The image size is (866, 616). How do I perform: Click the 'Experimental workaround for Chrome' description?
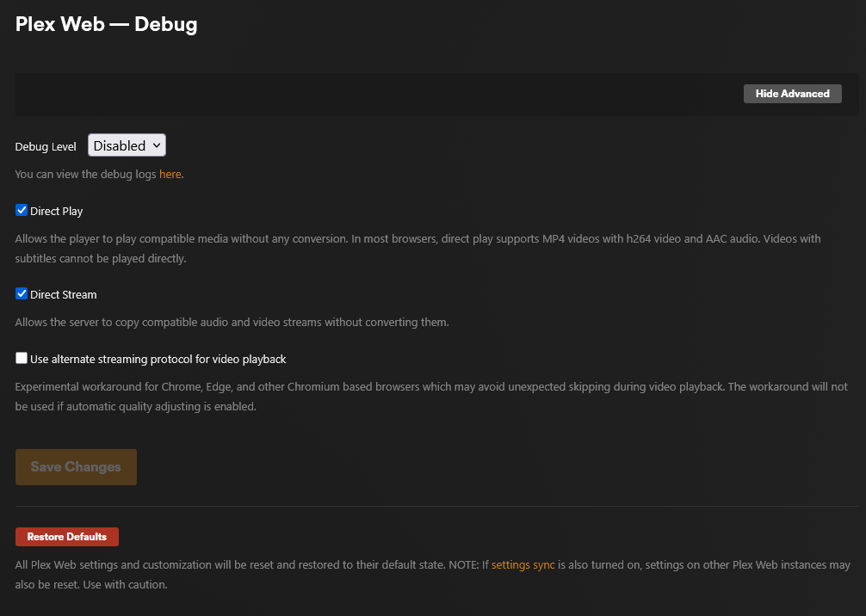coord(430,397)
